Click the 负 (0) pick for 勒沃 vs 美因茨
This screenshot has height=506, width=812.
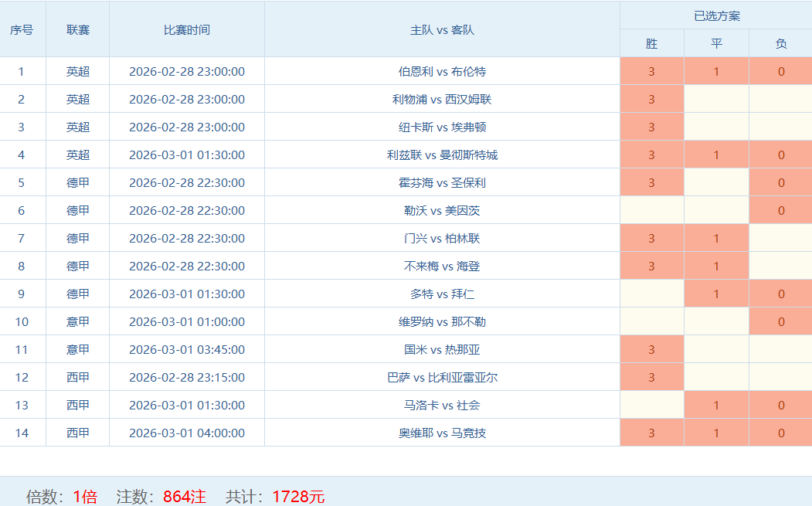(x=780, y=210)
